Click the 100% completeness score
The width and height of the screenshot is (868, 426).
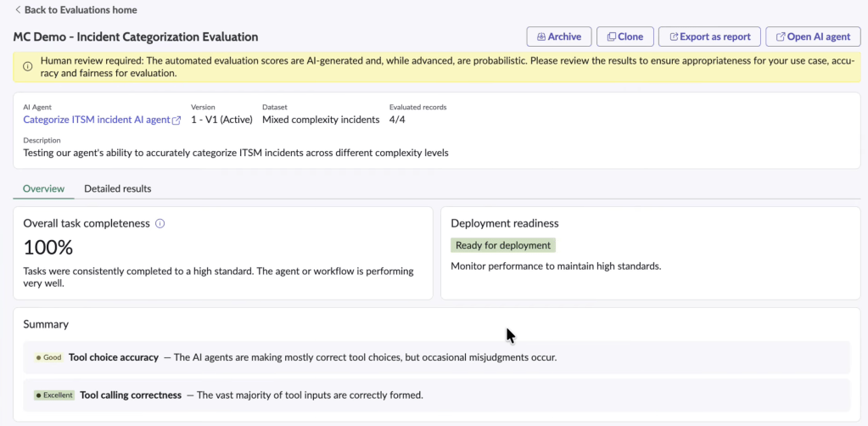tap(48, 248)
